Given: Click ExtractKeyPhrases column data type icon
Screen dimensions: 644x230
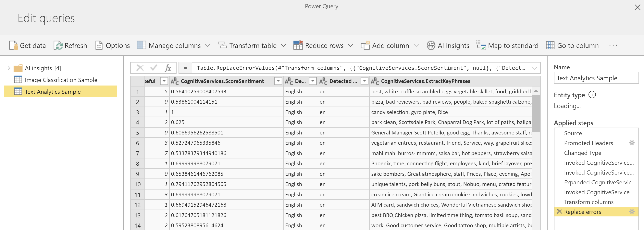Looking at the screenshot, I should (375, 81).
